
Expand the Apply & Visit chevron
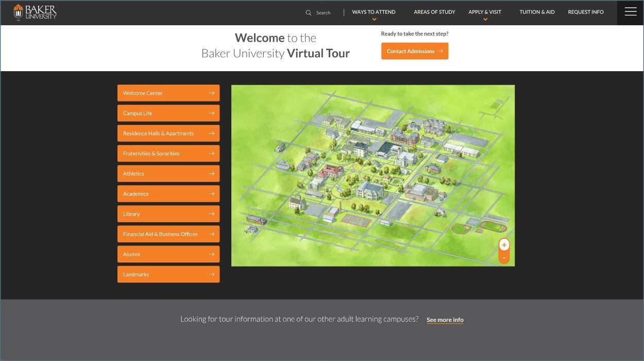(485, 20)
